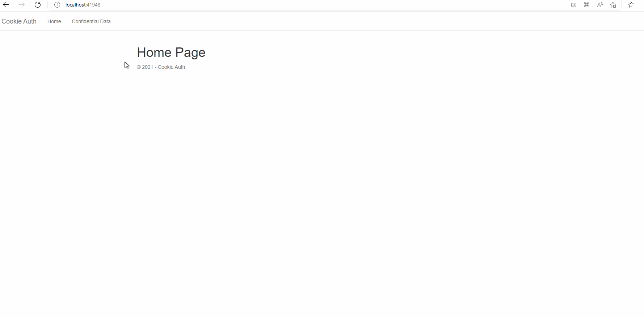The image size is (644, 318).
Task: Select the Home navigation item
Action: click(54, 21)
